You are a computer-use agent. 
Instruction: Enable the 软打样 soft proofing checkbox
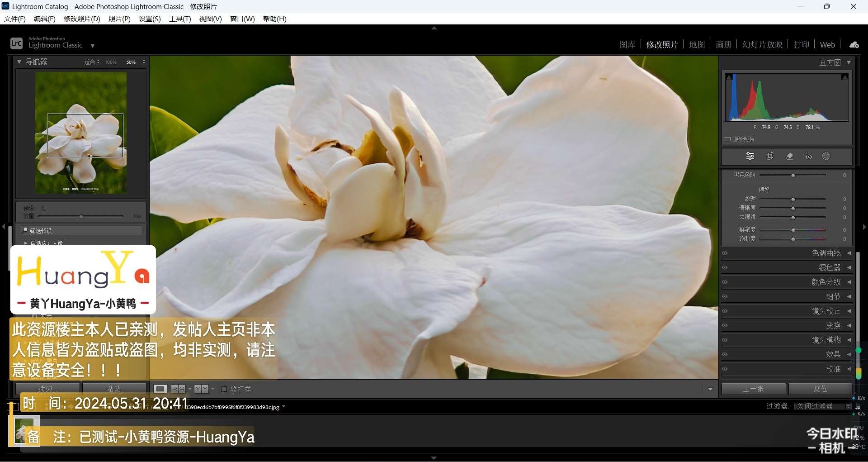[x=224, y=389]
